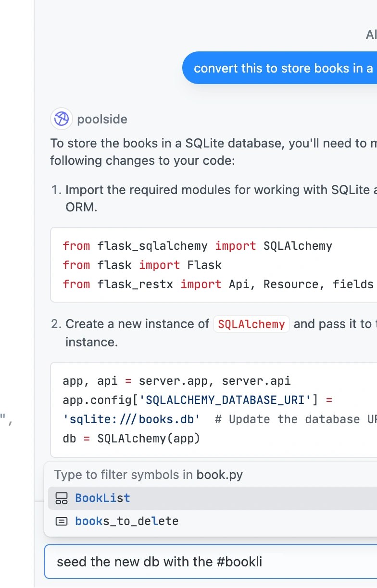The width and height of the screenshot is (377, 588).
Task: Click step 1 'Import the required modules' text
Action: (221, 199)
